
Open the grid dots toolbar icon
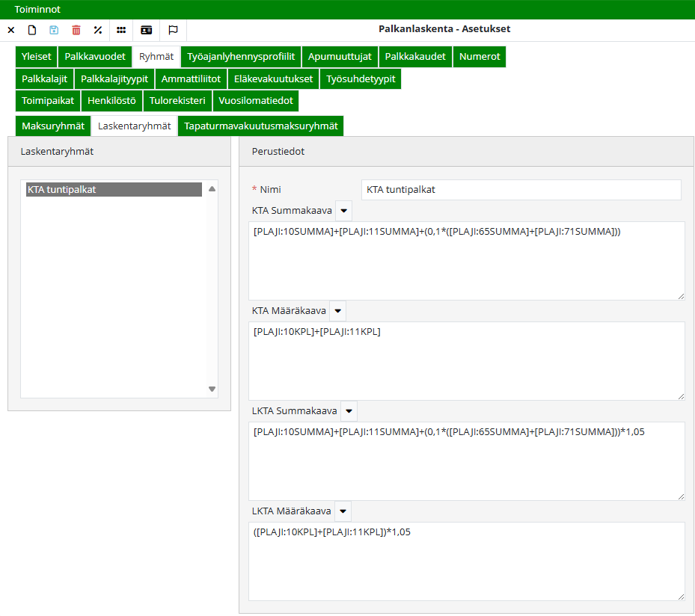[121, 30]
